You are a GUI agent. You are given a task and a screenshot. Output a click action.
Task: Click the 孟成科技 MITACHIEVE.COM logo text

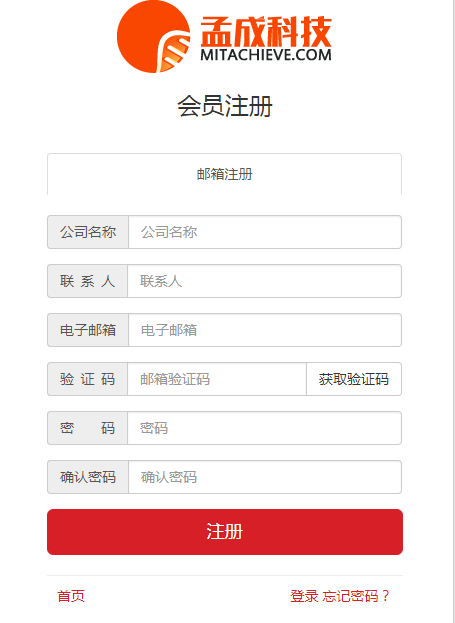pos(266,39)
